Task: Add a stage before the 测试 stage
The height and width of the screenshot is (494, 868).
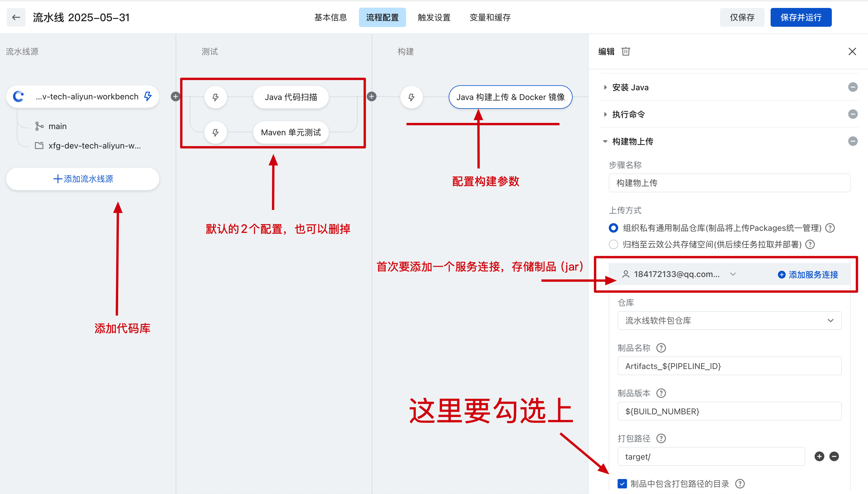Action: (175, 96)
